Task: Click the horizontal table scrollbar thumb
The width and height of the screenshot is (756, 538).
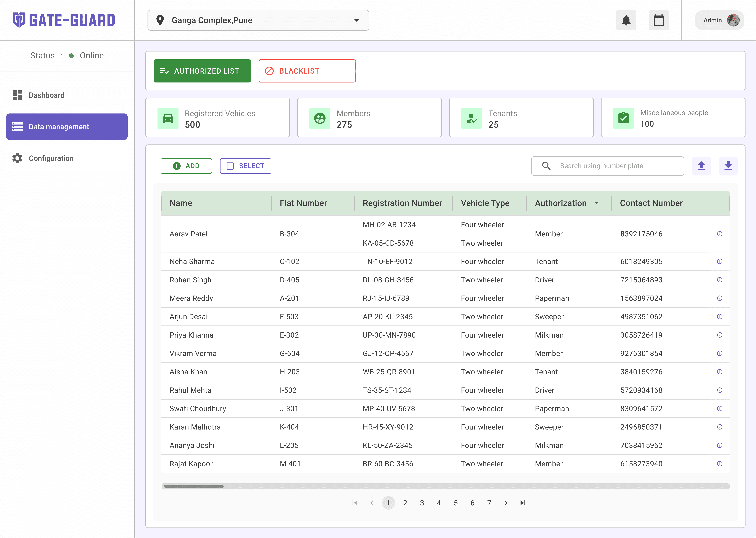Action: (194, 486)
